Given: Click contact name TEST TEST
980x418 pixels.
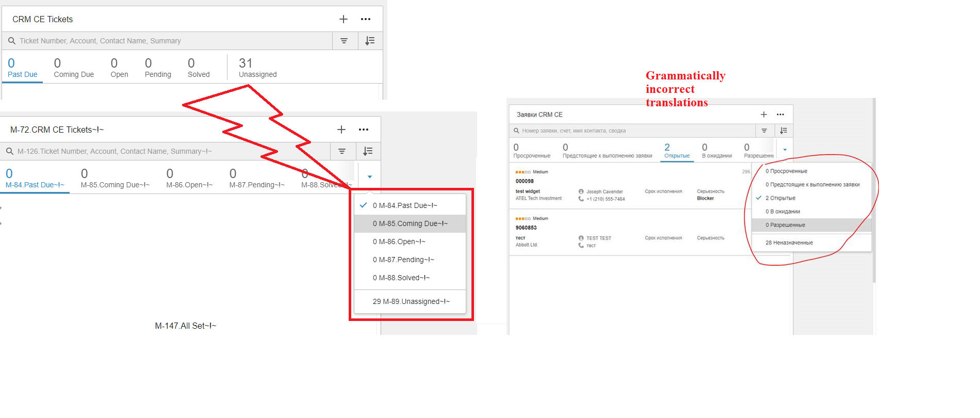Looking at the screenshot, I should [598, 238].
